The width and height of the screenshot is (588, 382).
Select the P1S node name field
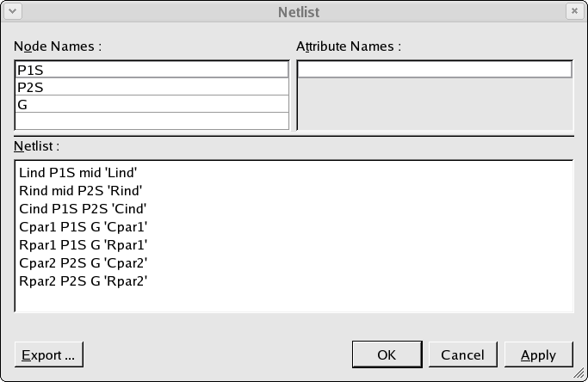152,70
